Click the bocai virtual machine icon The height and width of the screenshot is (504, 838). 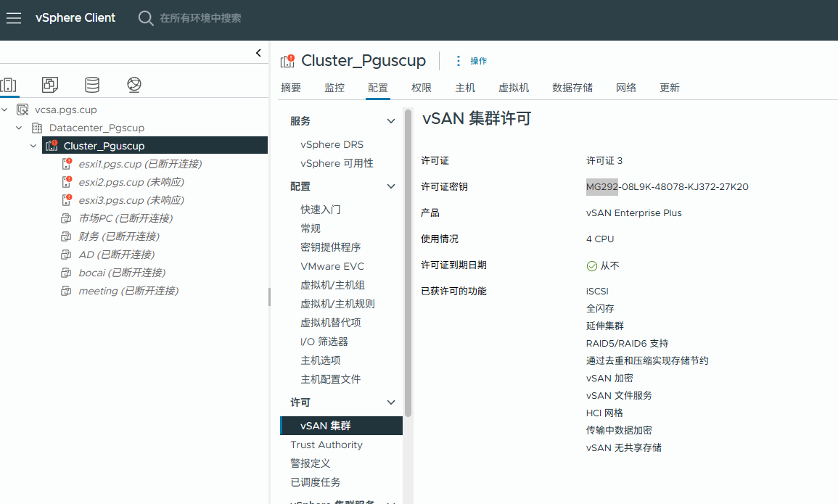pos(66,273)
